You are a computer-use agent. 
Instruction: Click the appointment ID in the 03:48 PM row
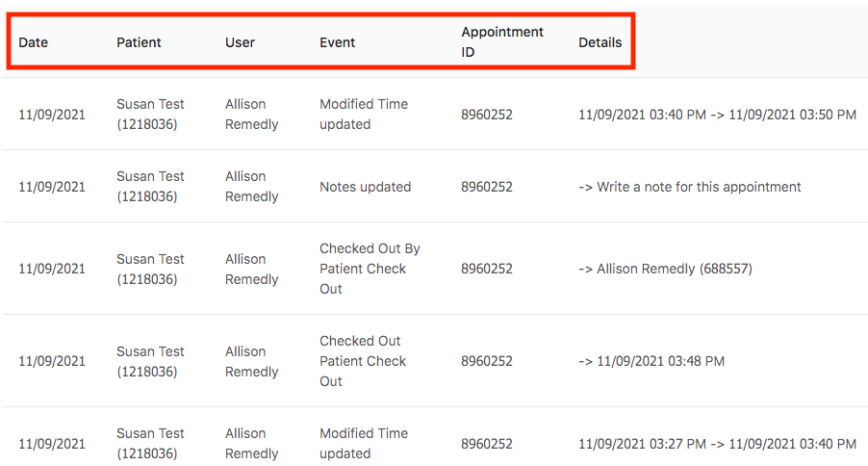[x=486, y=361]
